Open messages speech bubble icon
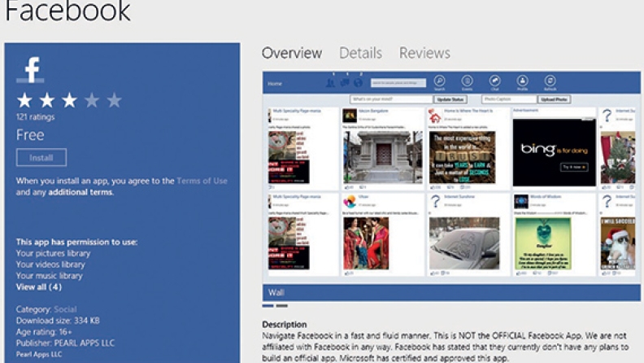 pyautogui.click(x=345, y=83)
